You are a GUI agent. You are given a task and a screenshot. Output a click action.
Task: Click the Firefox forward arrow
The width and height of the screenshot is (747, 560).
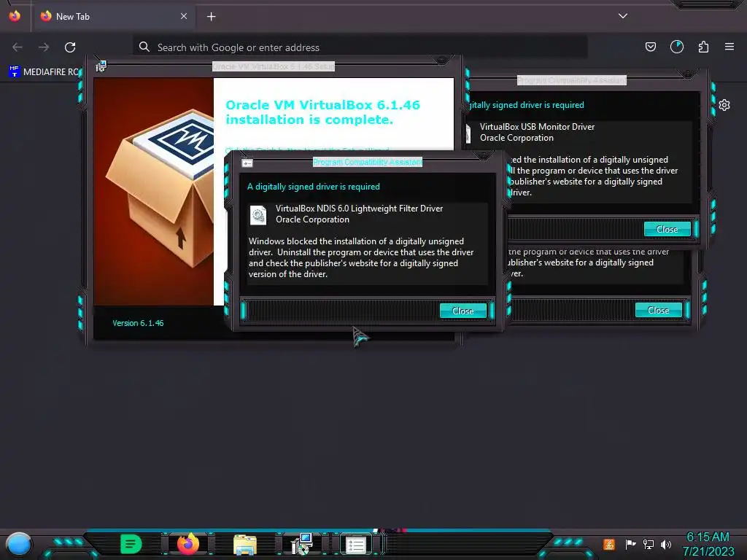[x=44, y=47]
